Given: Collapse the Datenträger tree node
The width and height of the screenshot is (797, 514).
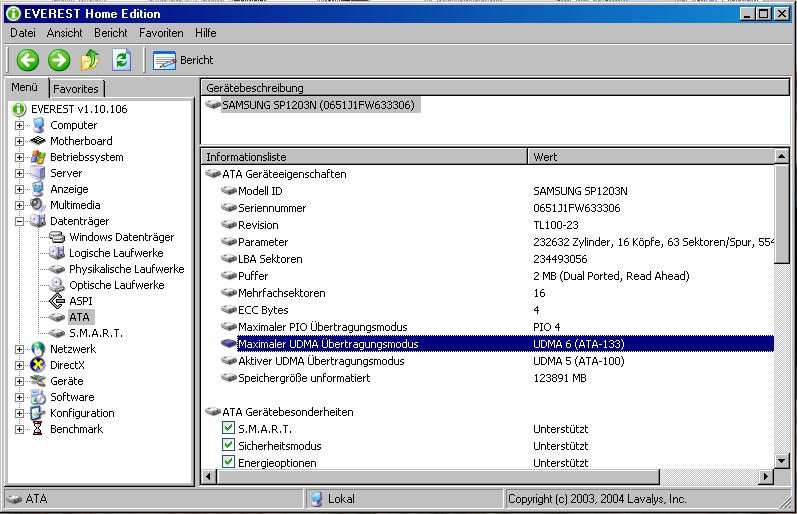Looking at the screenshot, I should coord(19,221).
